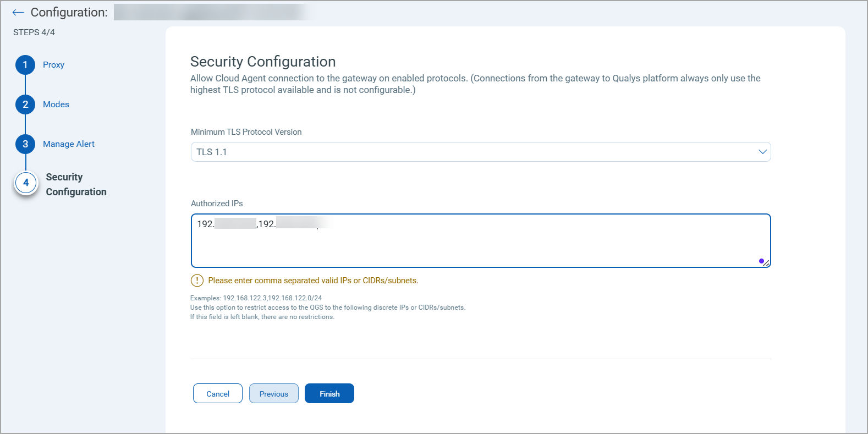The image size is (868, 434).
Task: Select the step 1 circle icon
Action: pyautogui.click(x=25, y=65)
